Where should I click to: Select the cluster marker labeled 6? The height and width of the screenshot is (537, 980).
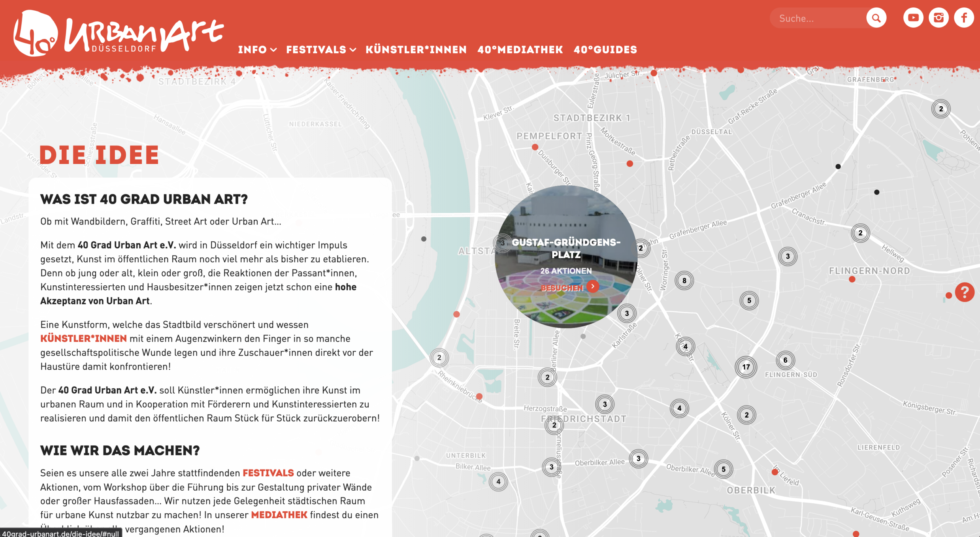tap(785, 360)
